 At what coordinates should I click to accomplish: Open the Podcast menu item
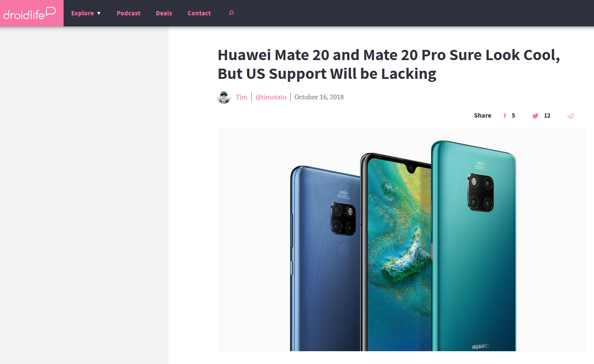coord(128,13)
